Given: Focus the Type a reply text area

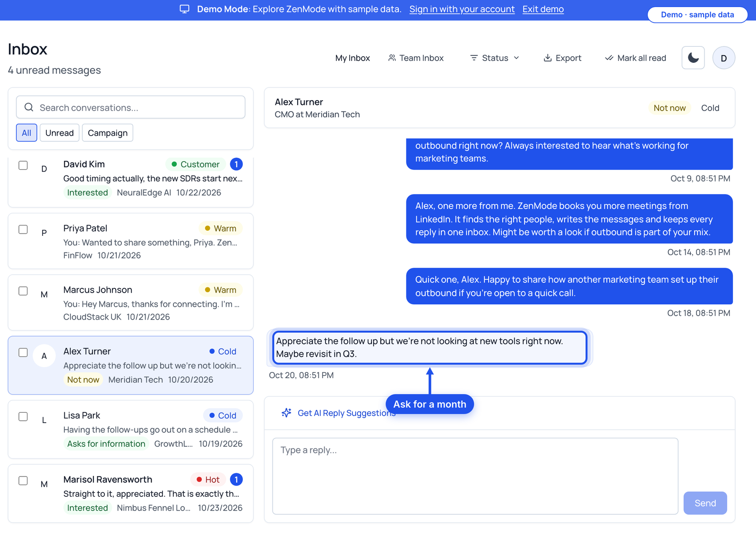Looking at the screenshot, I should [x=475, y=476].
